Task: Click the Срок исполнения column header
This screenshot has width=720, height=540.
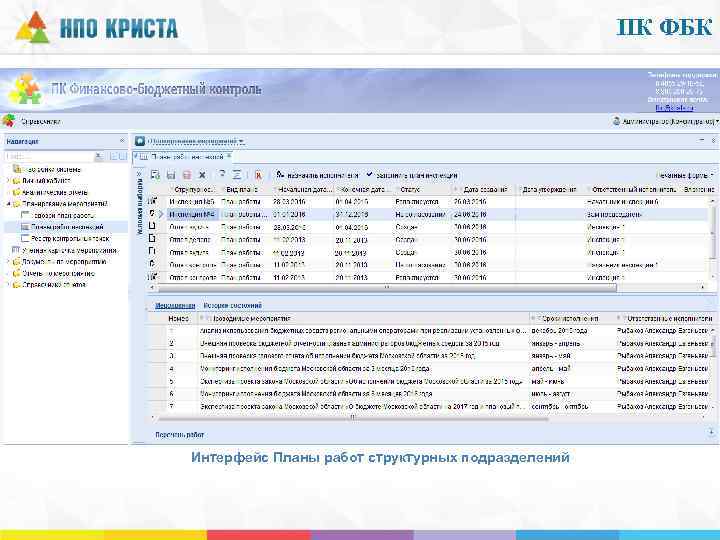Action: pyautogui.click(x=570, y=318)
